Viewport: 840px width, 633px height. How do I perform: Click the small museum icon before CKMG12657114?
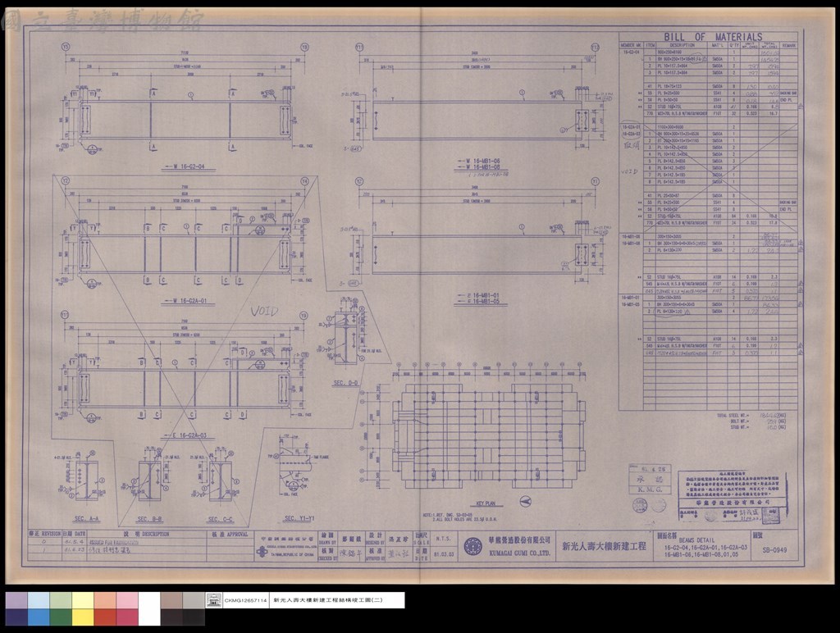tap(214, 600)
